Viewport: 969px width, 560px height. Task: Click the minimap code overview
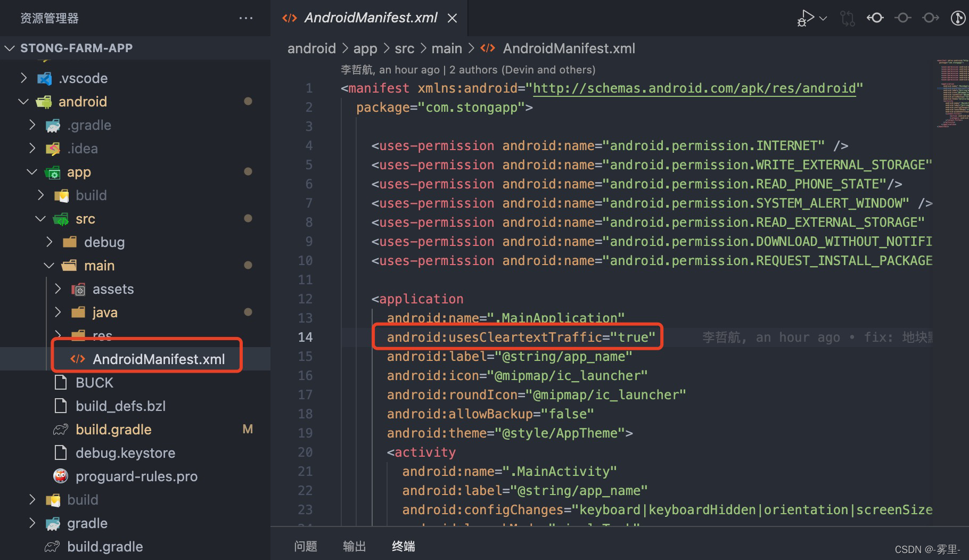click(x=952, y=94)
